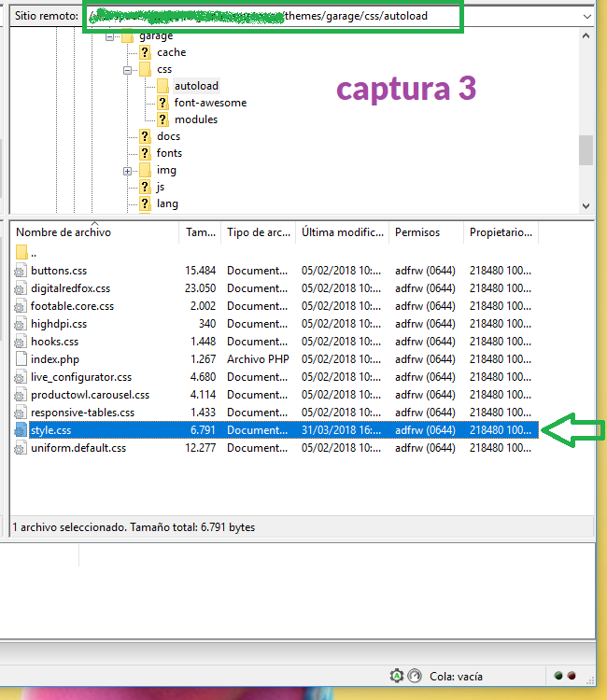Select the js folder in tree
This screenshot has width=607, height=700.
coord(161,187)
